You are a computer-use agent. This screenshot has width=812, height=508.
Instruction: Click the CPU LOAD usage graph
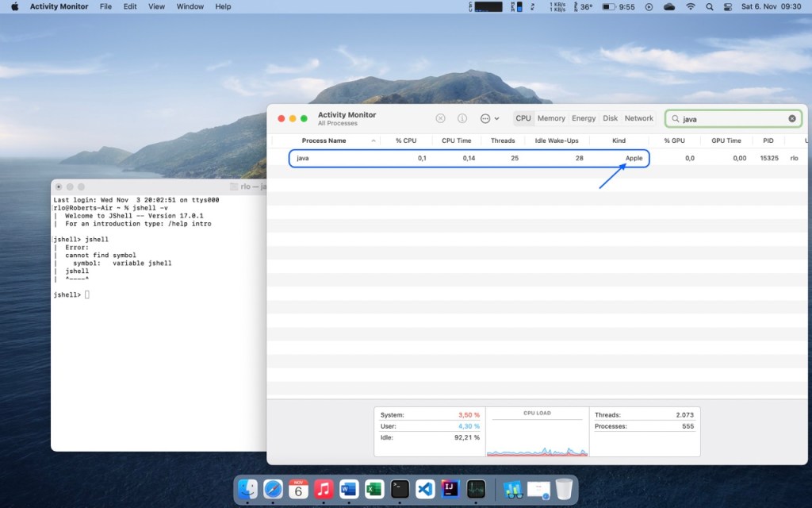[x=537, y=433]
